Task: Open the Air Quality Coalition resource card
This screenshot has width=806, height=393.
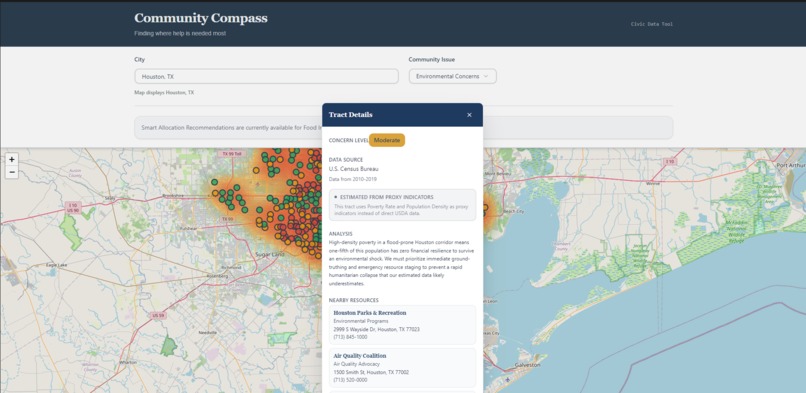Action: [x=402, y=368]
